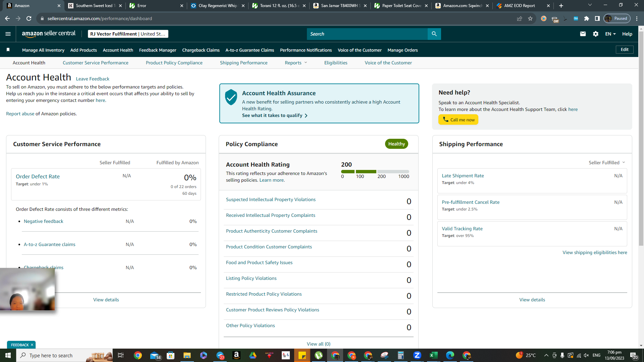644x362 pixels.
Task: Open the Help link
Action: [627, 34]
